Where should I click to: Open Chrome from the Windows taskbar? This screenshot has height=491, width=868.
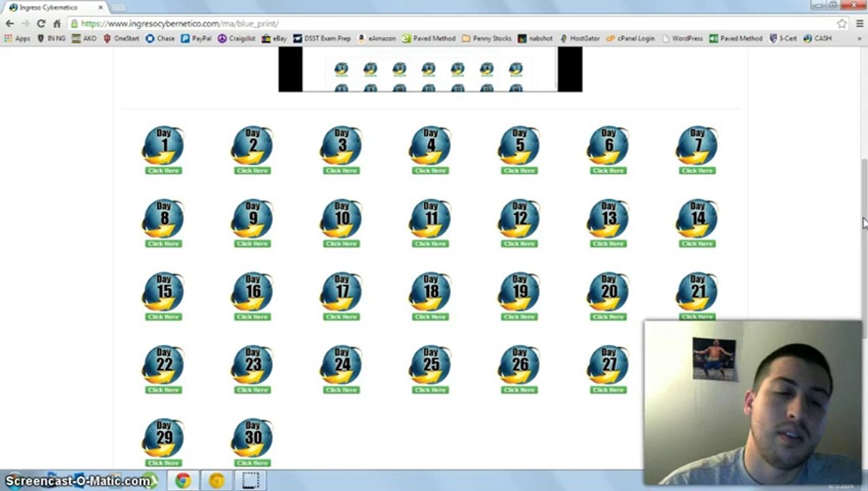183,481
